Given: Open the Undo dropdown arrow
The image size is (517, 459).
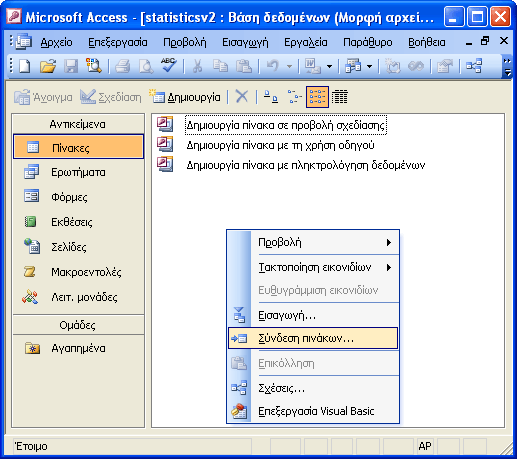Looking at the screenshot, I should (x=289, y=66).
